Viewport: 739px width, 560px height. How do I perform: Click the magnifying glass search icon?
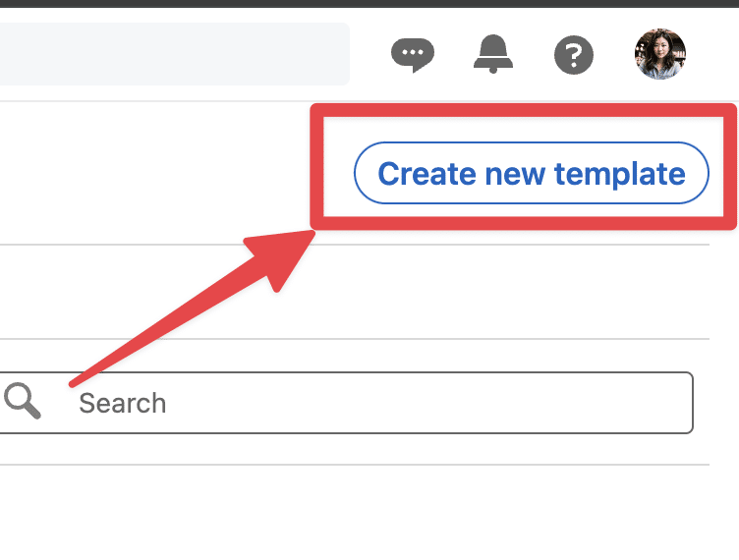(23, 401)
